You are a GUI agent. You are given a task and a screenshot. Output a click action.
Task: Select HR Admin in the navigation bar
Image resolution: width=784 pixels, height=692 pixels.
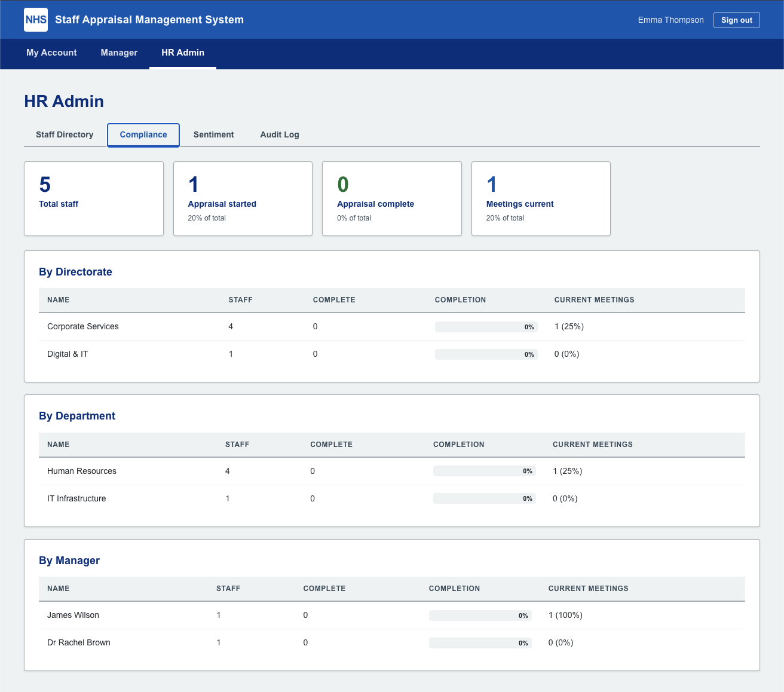(x=182, y=53)
